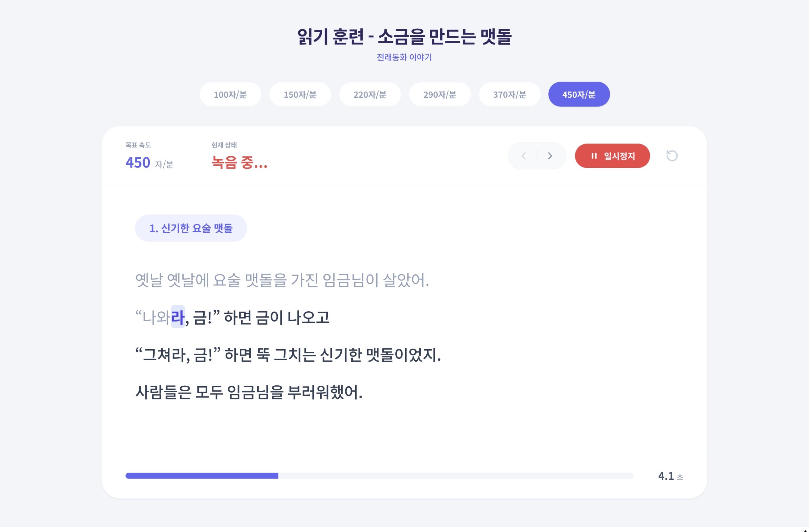Click the highlighted syllable 라 in the text
Screen dimensions: 809x532
[x=178, y=316]
